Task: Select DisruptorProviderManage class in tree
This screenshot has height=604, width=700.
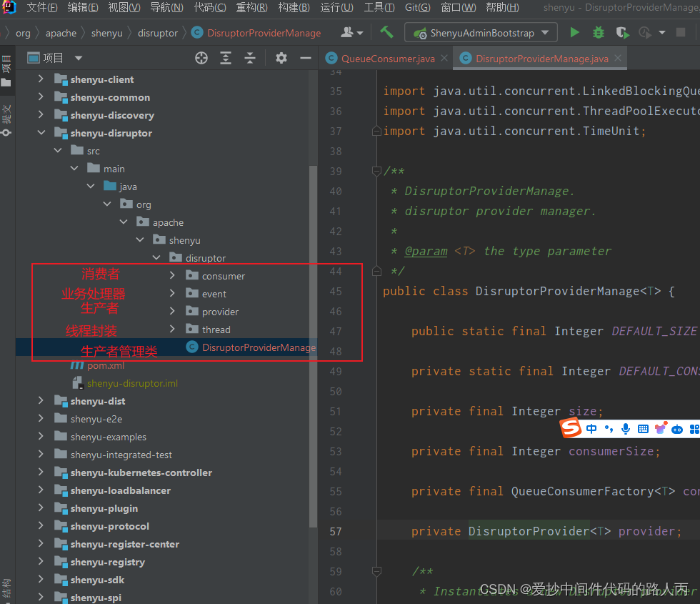Action: click(x=259, y=347)
